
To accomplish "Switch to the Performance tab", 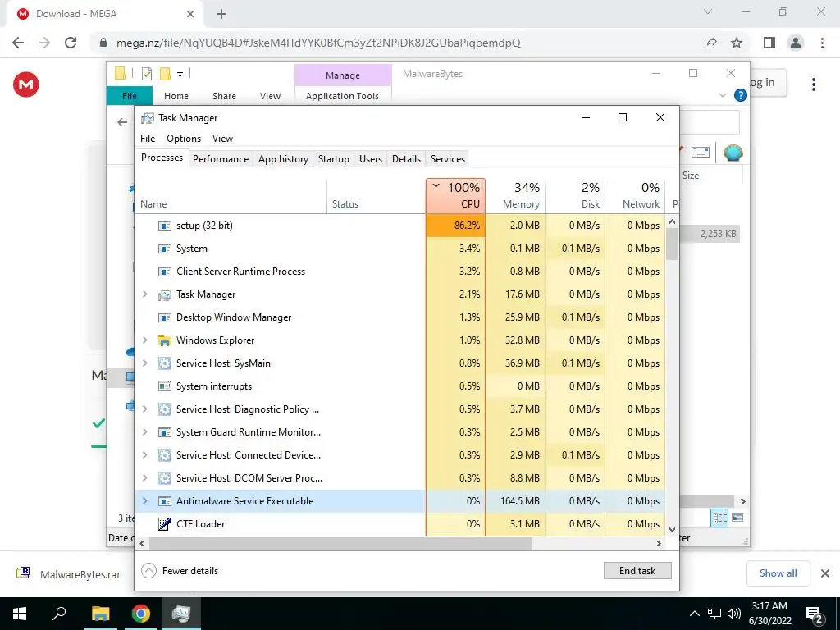I will 221,159.
